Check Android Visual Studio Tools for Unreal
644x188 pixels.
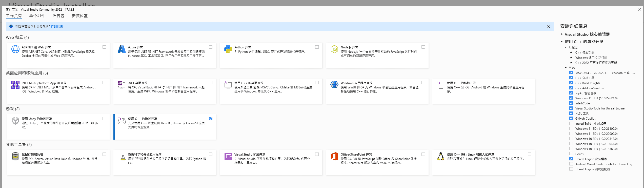(571, 164)
